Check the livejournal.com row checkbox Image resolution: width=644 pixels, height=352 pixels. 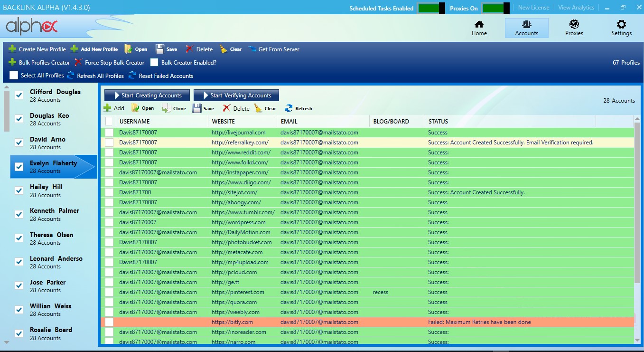pos(109,133)
